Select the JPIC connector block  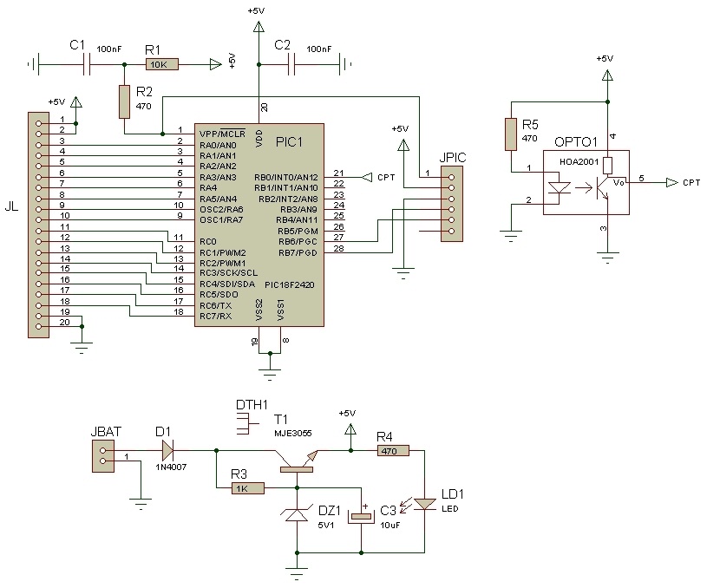[x=451, y=204]
